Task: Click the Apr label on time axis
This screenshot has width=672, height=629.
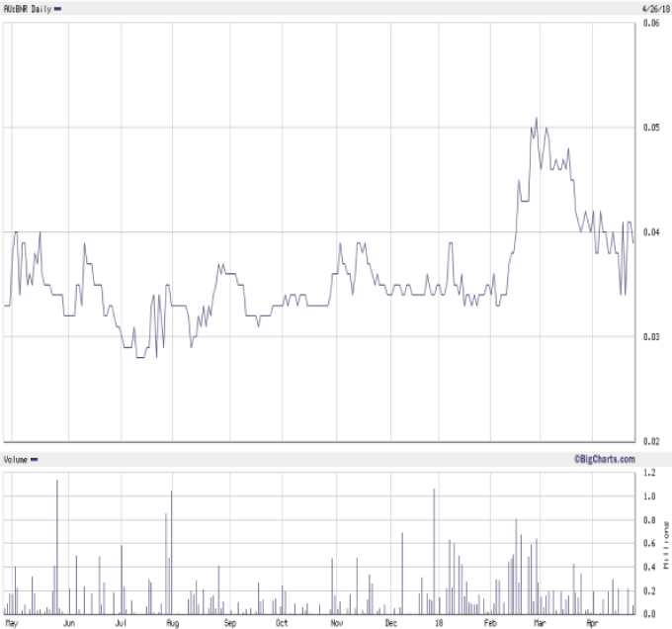Action: [592, 623]
